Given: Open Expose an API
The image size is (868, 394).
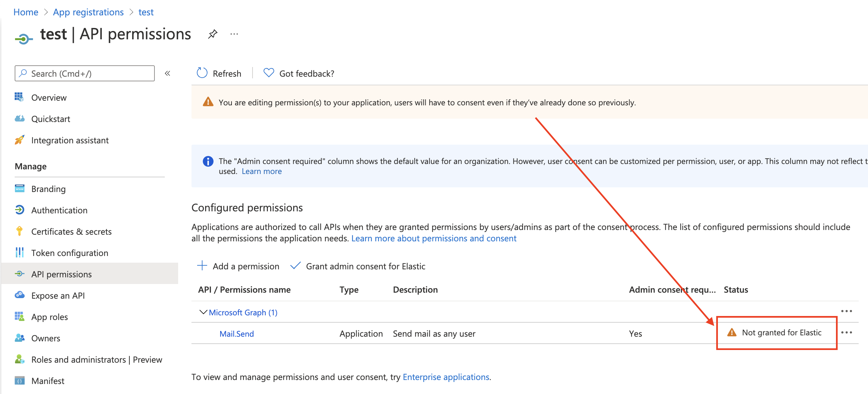Looking at the screenshot, I should 58,296.
